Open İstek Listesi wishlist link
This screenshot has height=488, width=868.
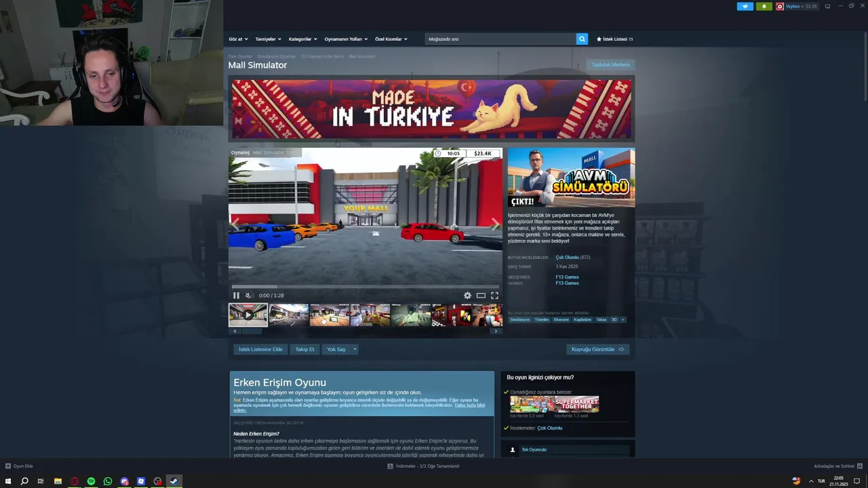(614, 39)
